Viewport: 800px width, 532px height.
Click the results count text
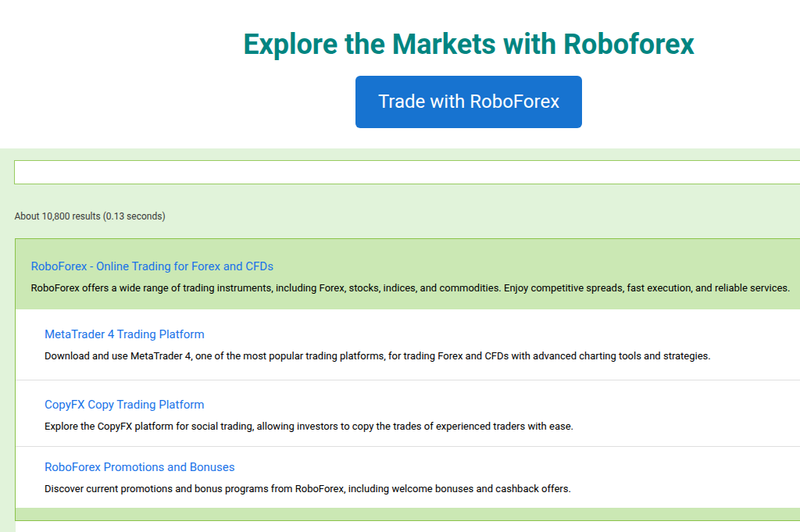[x=89, y=216]
